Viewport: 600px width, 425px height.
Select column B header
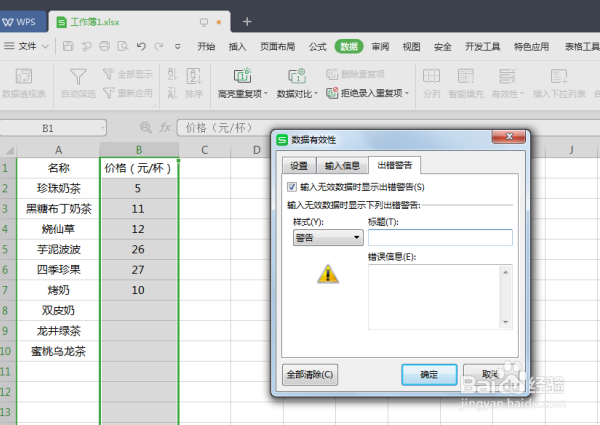139,150
